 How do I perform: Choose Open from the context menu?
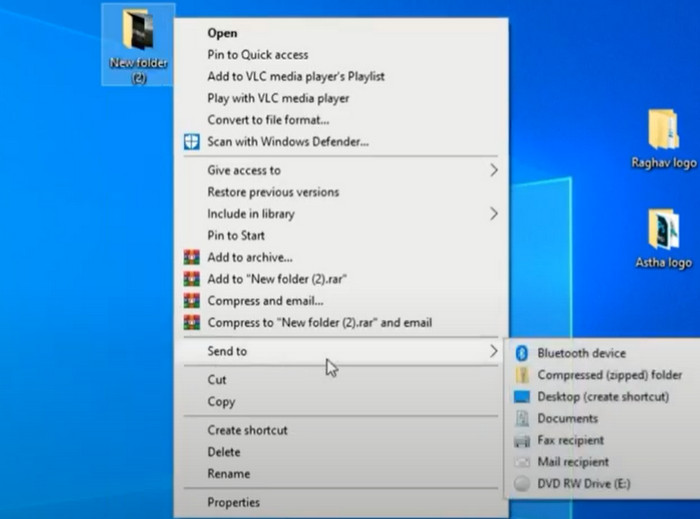tap(341, 33)
